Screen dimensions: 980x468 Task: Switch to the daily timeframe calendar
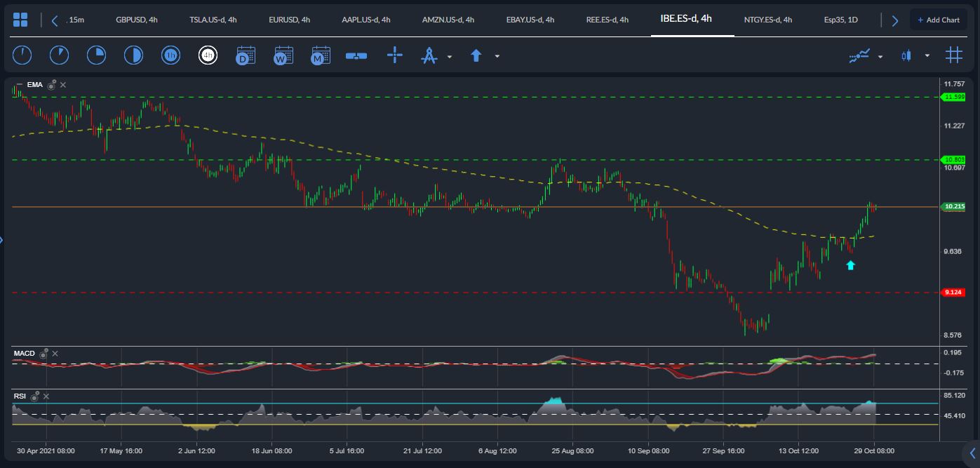[x=246, y=55]
